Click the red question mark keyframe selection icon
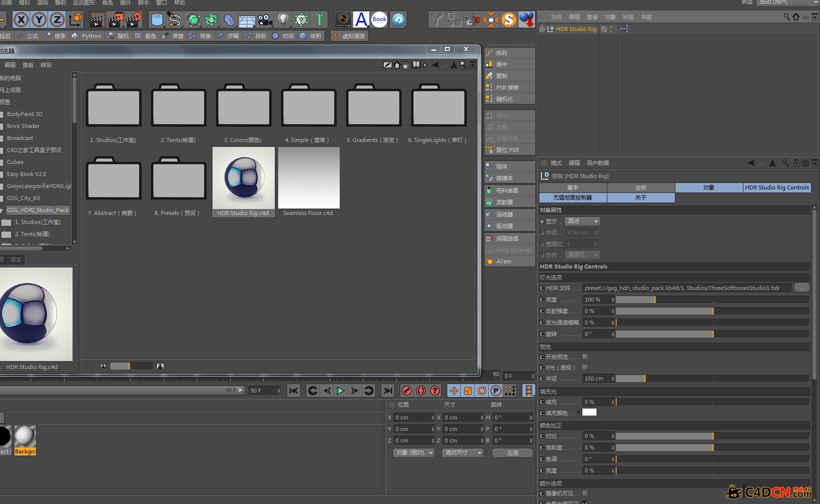Image resolution: width=820 pixels, height=504 pixels. tap(435, 390)
